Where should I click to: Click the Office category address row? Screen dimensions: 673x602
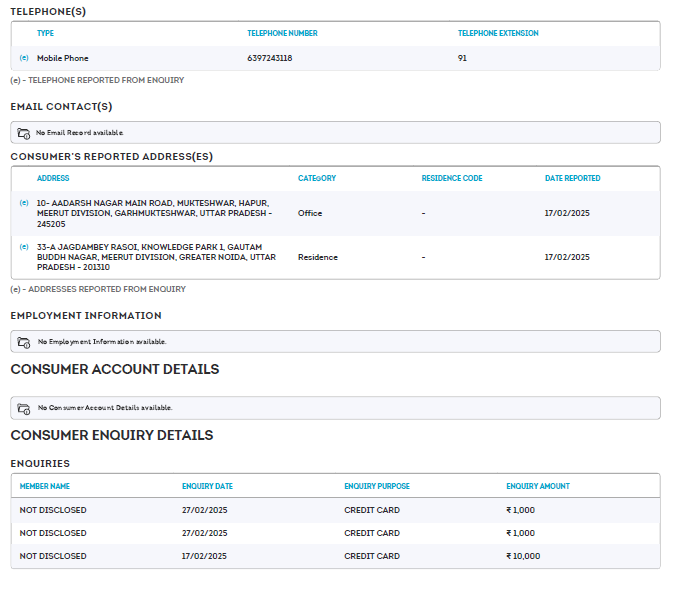tap(310, 213)
